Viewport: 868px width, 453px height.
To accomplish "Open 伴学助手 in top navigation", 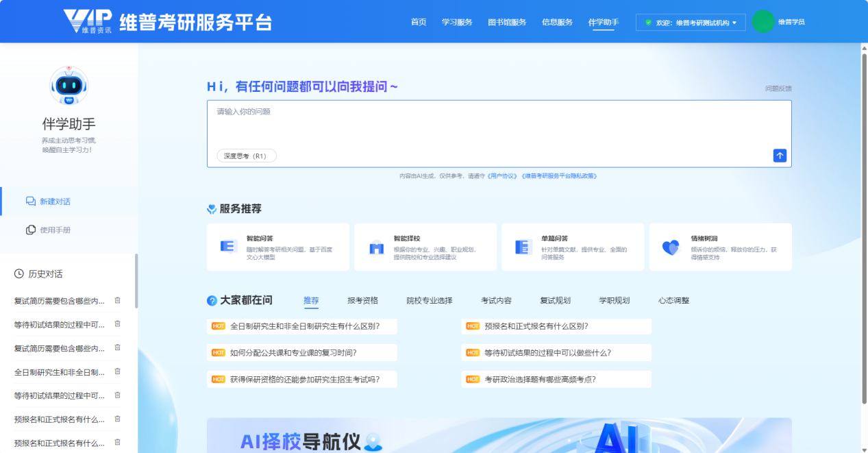I will [x=603, y=22].
